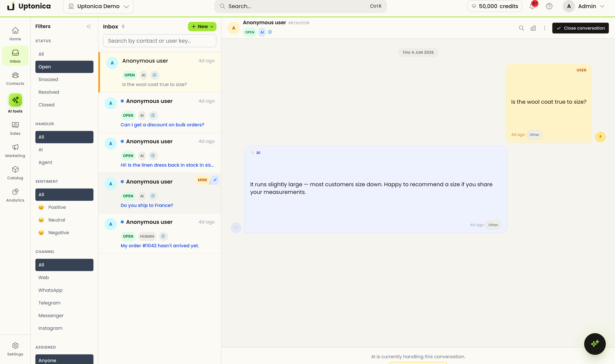This screenshot has width=615, height=364.
Task: Open the Home sidebar icon
Action: [15, 34]
